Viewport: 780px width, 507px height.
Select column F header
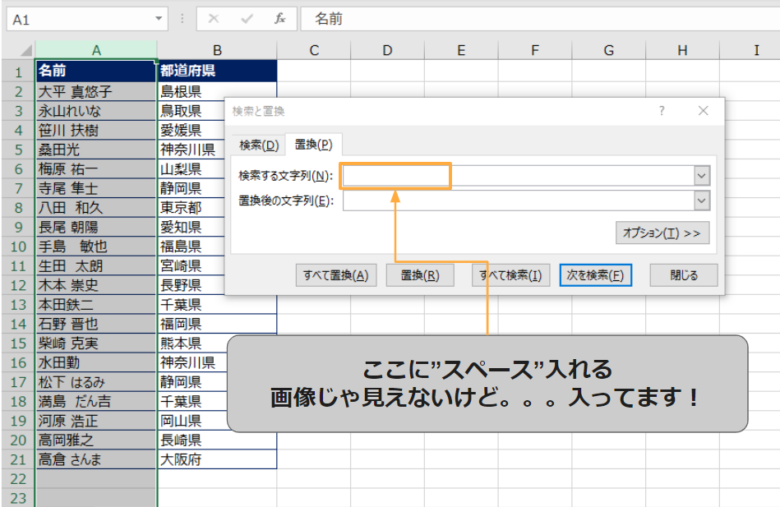click(x=535, y=50)
